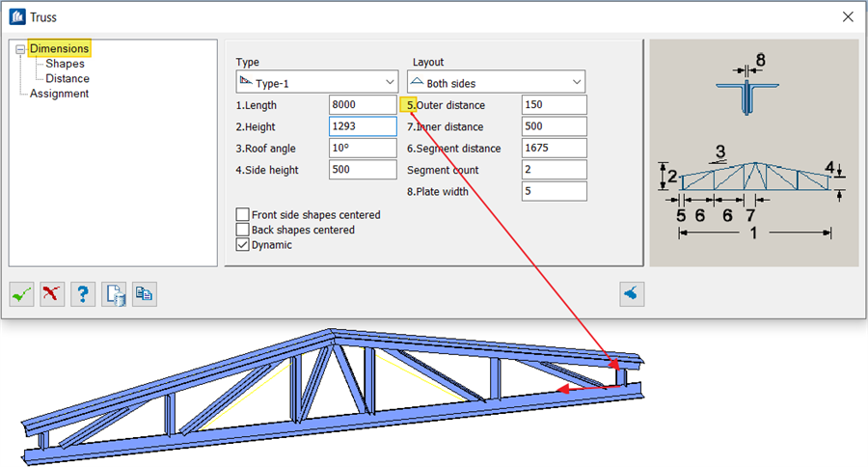Viewport: 868px width, 467px height.
Task: Click the 4.Side height label
Action: pyautogui.click(x=267, y=170)
